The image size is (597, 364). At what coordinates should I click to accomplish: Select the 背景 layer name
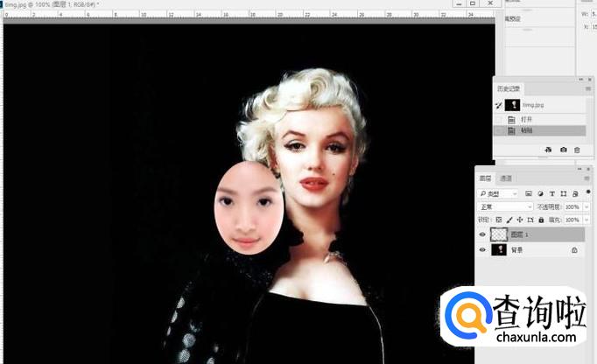pos(516,250)
